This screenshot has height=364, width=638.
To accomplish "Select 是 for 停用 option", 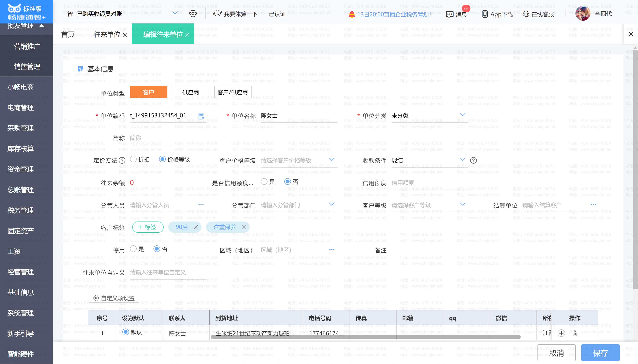I will 133,249.
